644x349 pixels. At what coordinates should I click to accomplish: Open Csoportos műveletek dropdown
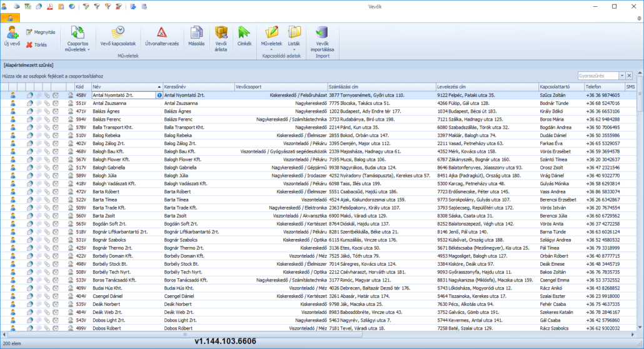coord(77,39)
